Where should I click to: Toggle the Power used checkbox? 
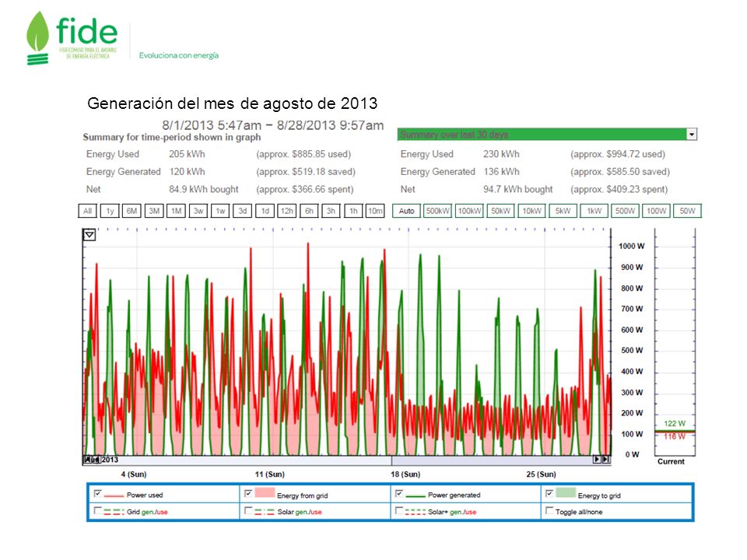pyautogui.click(x=98, y=493)
